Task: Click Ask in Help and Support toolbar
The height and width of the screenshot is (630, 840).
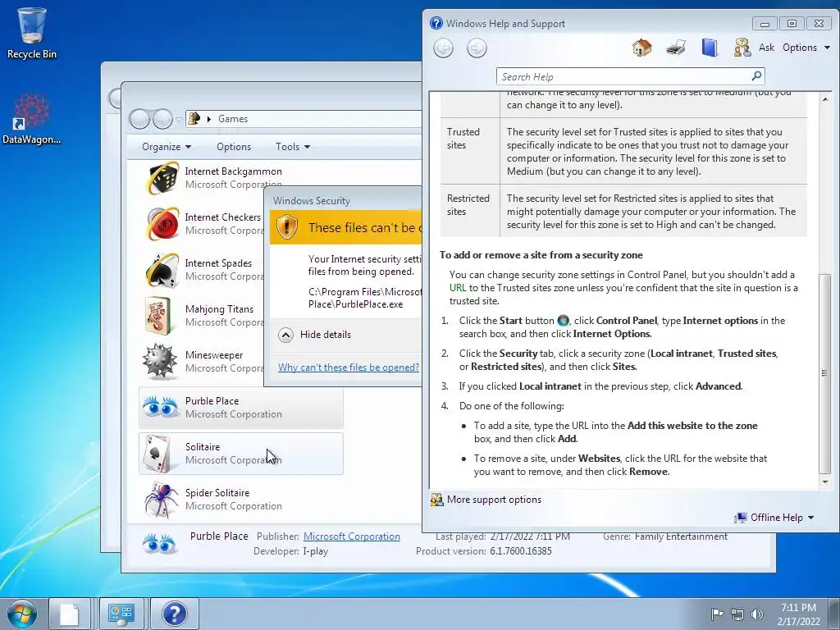Action: [x=766, y=48]
